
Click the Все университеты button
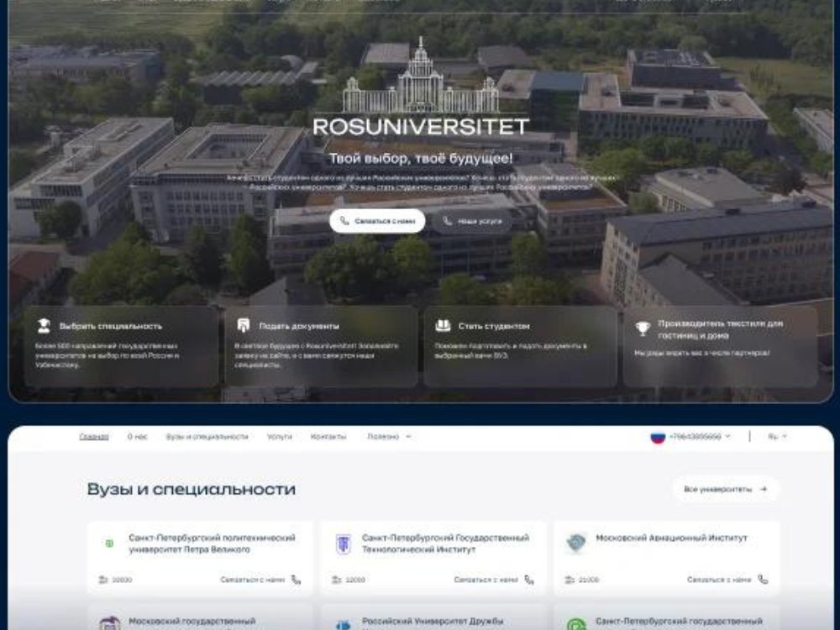click(726, 489)
